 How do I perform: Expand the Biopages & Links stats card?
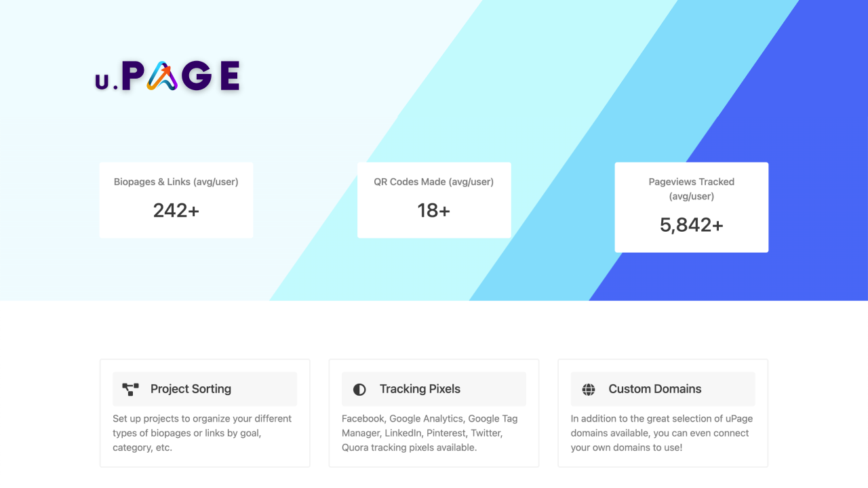(x=176, y=199)
